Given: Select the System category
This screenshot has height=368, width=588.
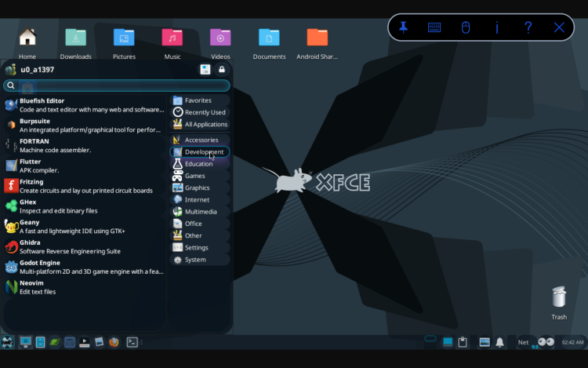Looking at the screenshot, I should tap(200, 260).
